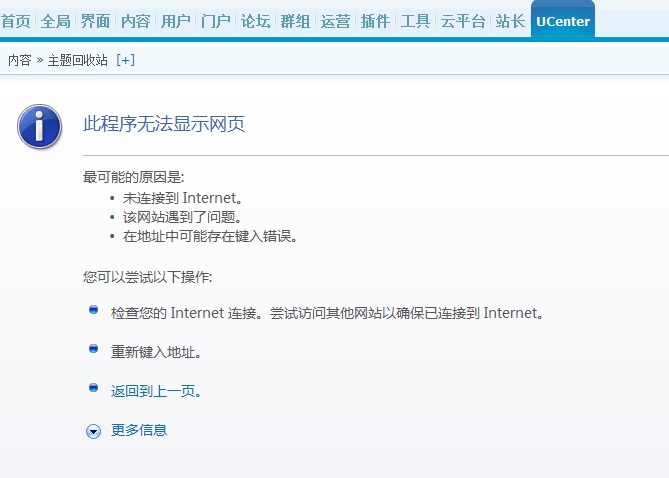669x478 pixels.
Task: Click the 最可能的原因是 label
Action: (134, 177)
